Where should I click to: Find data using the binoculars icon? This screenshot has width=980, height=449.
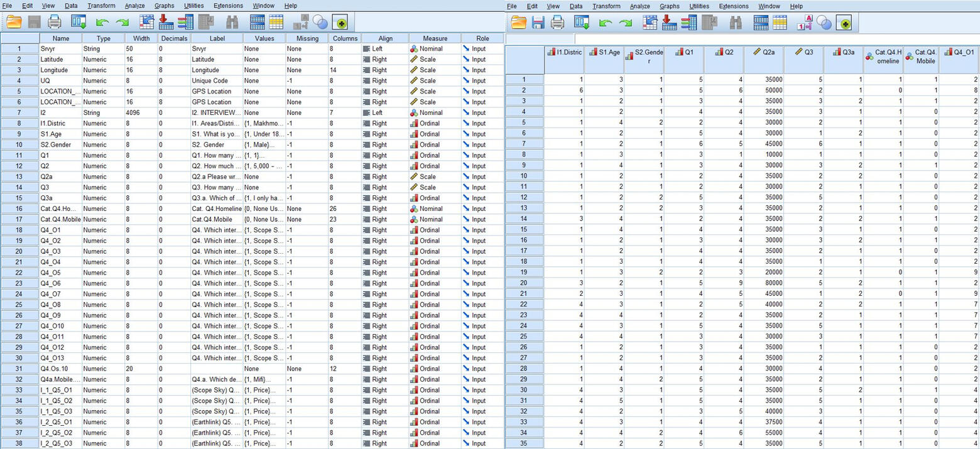tap(231, 22)
